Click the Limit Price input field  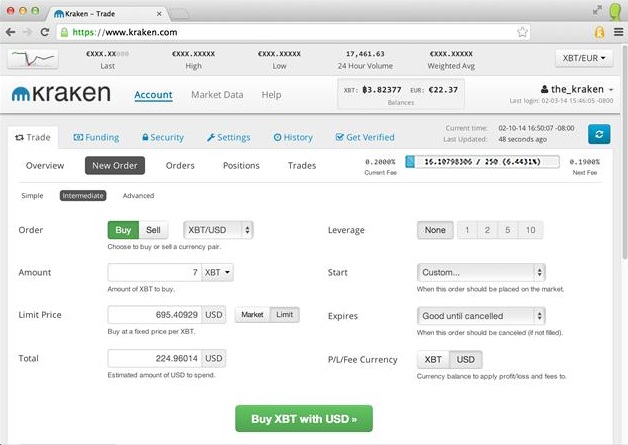point(155,314)
